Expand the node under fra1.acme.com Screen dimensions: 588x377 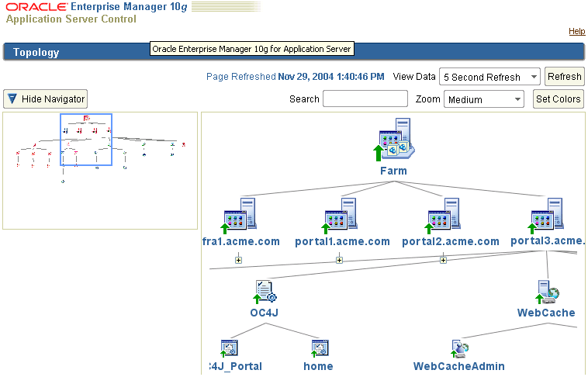pos(238,260)
